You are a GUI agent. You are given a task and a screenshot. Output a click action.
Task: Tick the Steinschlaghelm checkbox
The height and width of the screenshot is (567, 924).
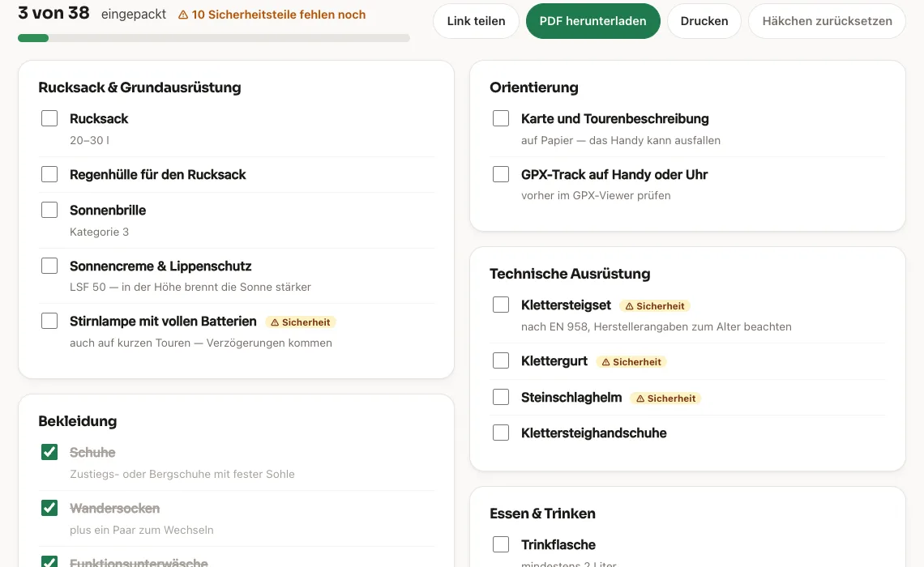click(x=501, y=397)
